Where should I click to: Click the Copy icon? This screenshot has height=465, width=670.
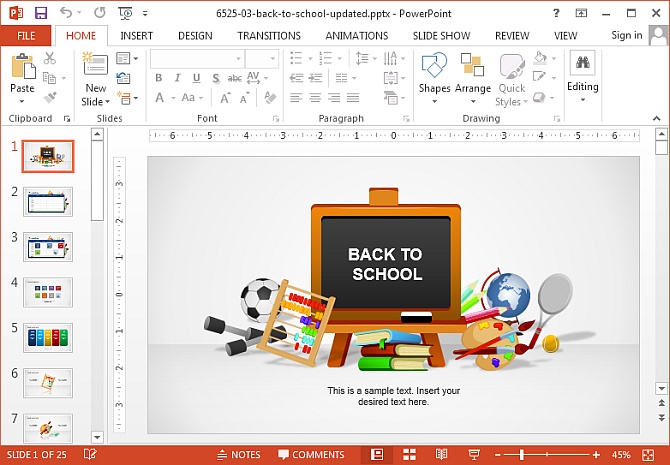click(50, 78)
